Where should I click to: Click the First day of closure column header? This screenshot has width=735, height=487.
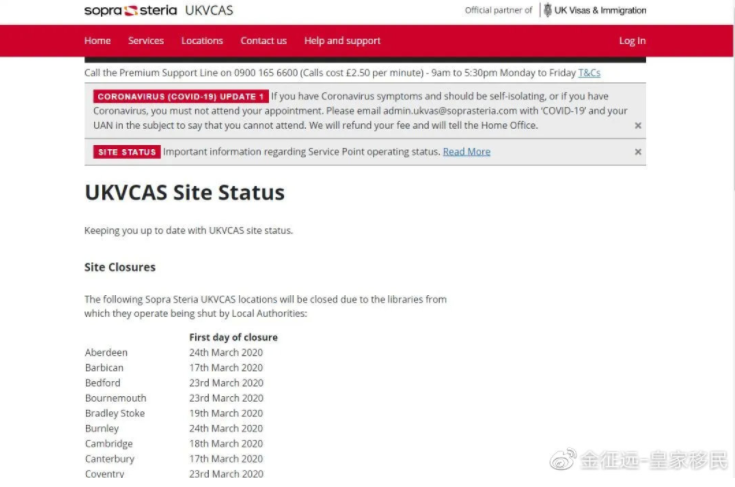[233, 337]
